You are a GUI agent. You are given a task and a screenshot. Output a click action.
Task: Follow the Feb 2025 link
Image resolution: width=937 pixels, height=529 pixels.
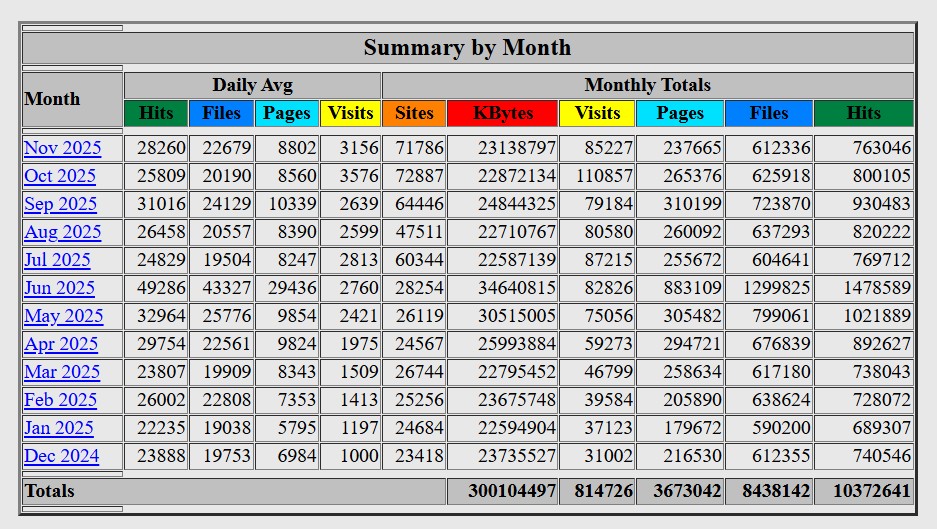coord(60,400)
